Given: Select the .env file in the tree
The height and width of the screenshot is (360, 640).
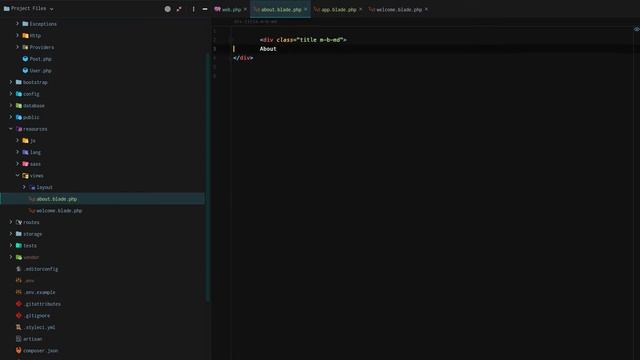Looking at the screenshot, I should click(x=103, y=280).
